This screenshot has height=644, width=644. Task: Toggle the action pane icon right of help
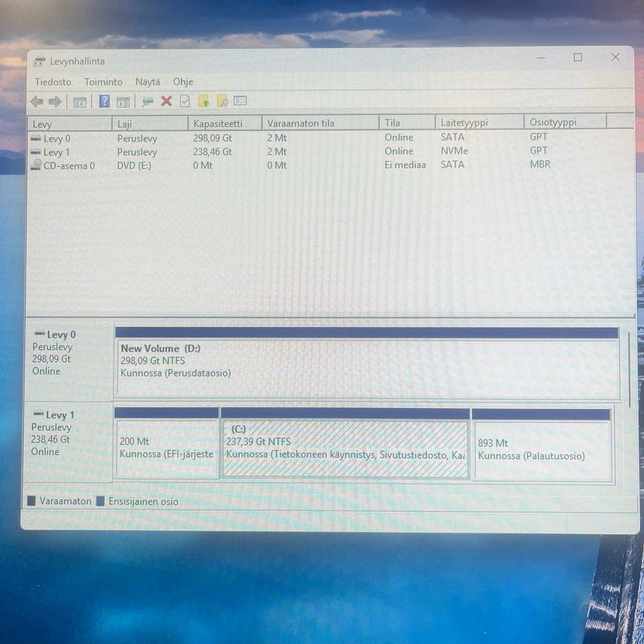[123, 101]
